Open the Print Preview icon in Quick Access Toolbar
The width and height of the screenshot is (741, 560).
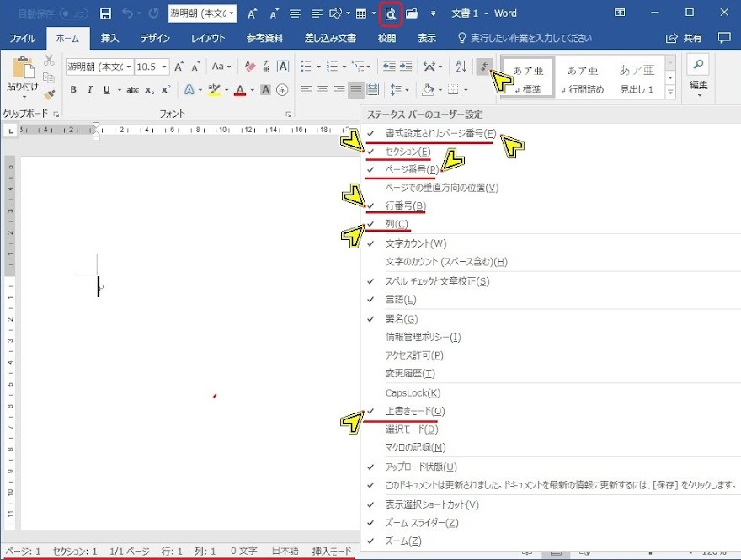[392, 13]
